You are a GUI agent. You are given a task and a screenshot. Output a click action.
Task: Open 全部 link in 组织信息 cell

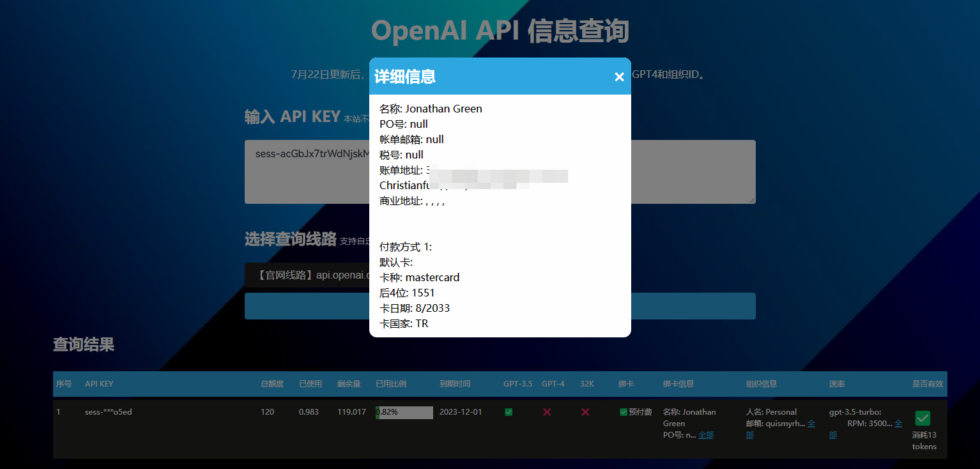(781, 429)
